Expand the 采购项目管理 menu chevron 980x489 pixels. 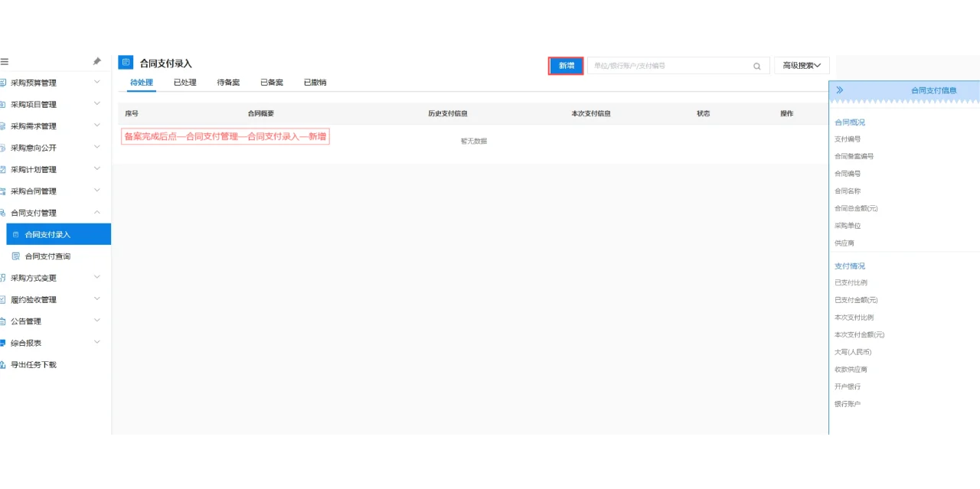(97, 103)
